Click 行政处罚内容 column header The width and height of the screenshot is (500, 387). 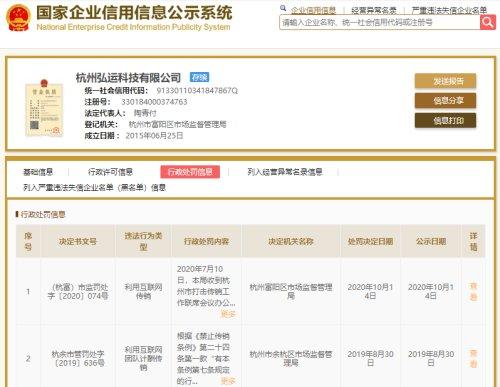[206, 241]
